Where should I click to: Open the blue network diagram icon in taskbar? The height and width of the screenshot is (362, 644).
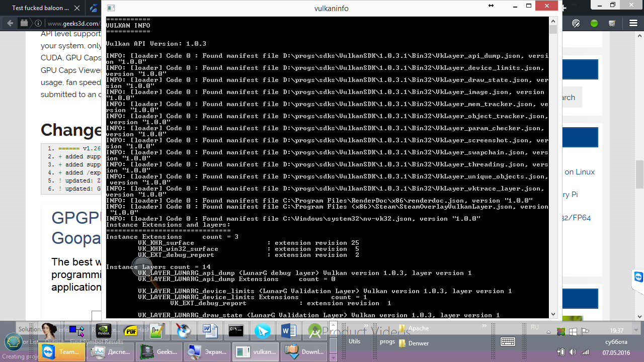(77, 331)
